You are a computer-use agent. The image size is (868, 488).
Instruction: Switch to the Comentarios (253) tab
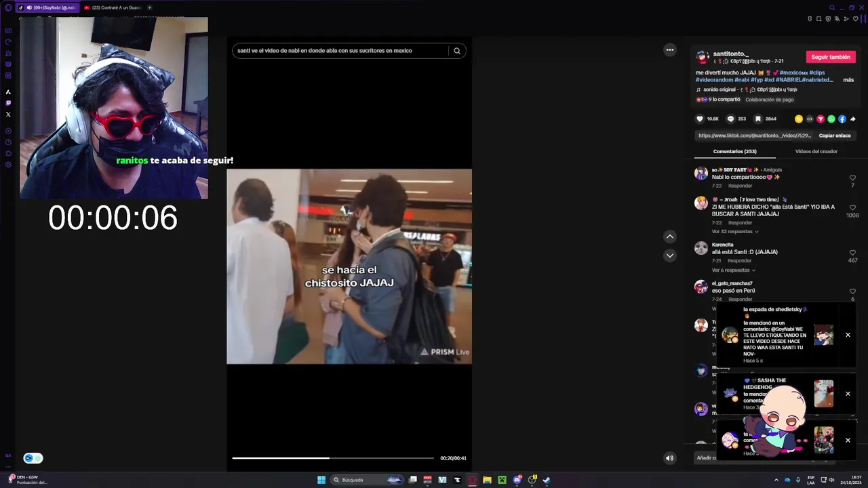tap(735, 151)
